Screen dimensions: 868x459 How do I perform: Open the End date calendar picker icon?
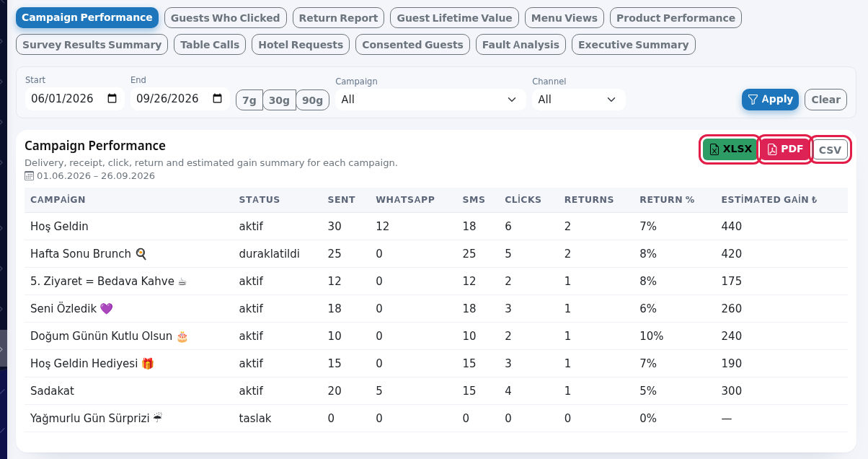point(217,99)
